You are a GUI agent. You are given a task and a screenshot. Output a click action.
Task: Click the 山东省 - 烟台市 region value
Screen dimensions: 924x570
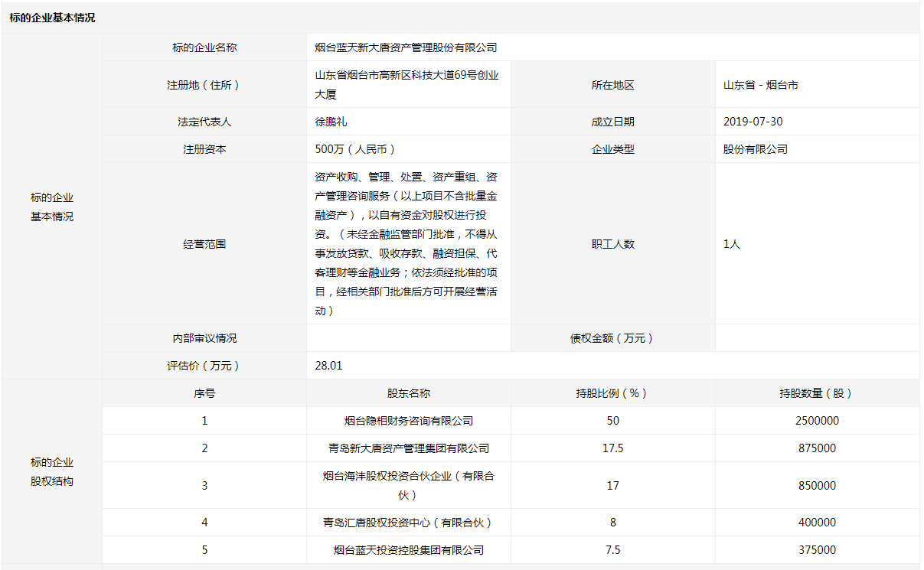[760, 85]
